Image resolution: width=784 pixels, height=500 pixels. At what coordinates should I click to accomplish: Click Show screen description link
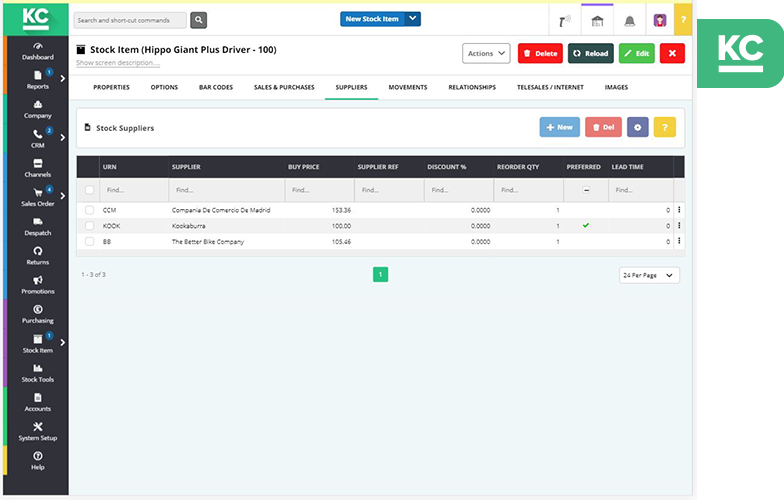pyautogui.click(x=118, y=63)
